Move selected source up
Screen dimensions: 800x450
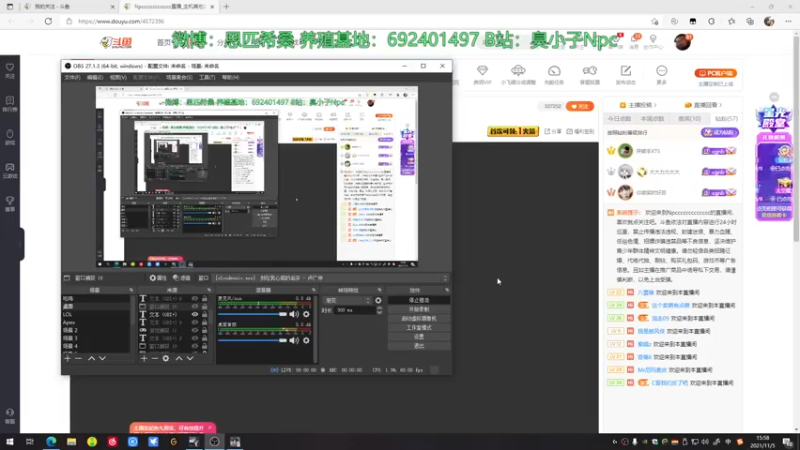click(x=179, y=359)
